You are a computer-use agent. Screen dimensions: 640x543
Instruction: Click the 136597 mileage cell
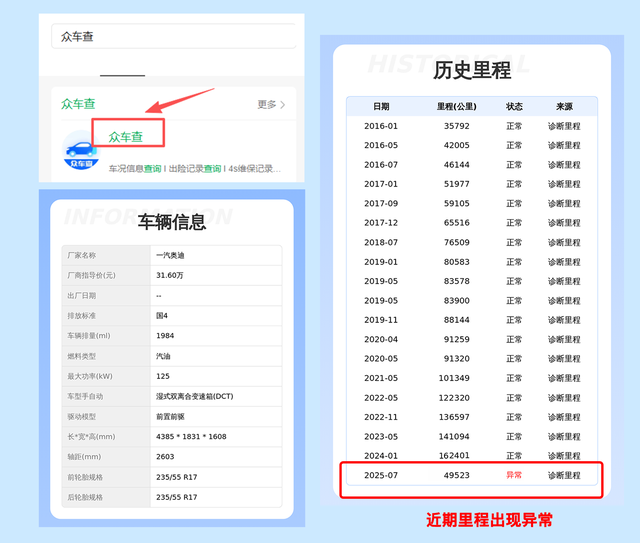click(454, 417)
